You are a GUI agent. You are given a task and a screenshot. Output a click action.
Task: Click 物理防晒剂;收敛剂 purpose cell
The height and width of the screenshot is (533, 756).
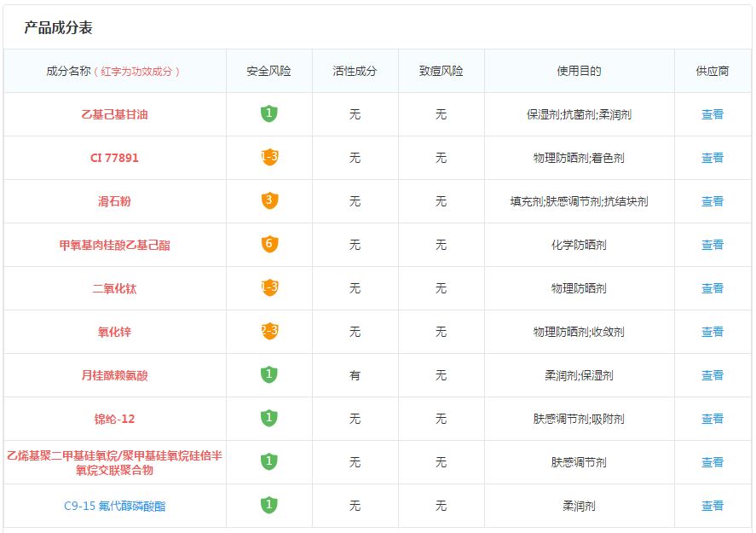click(579, 332)
